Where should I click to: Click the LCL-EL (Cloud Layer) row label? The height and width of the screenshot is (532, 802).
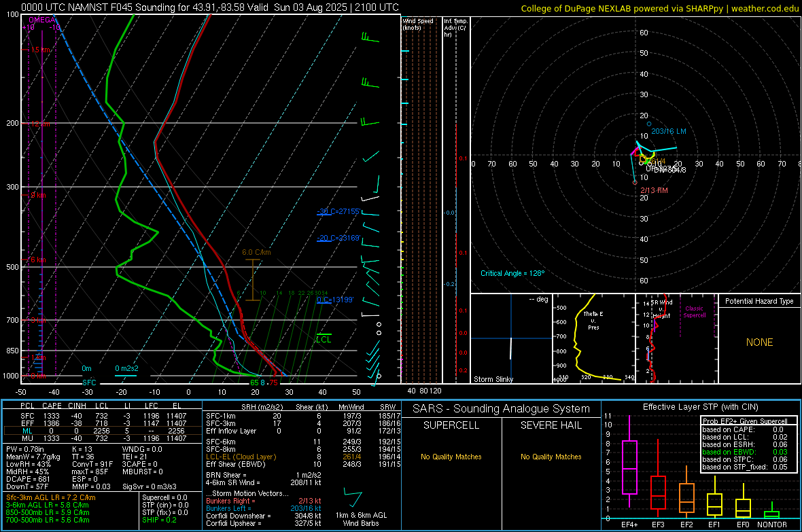click(241, 457)
